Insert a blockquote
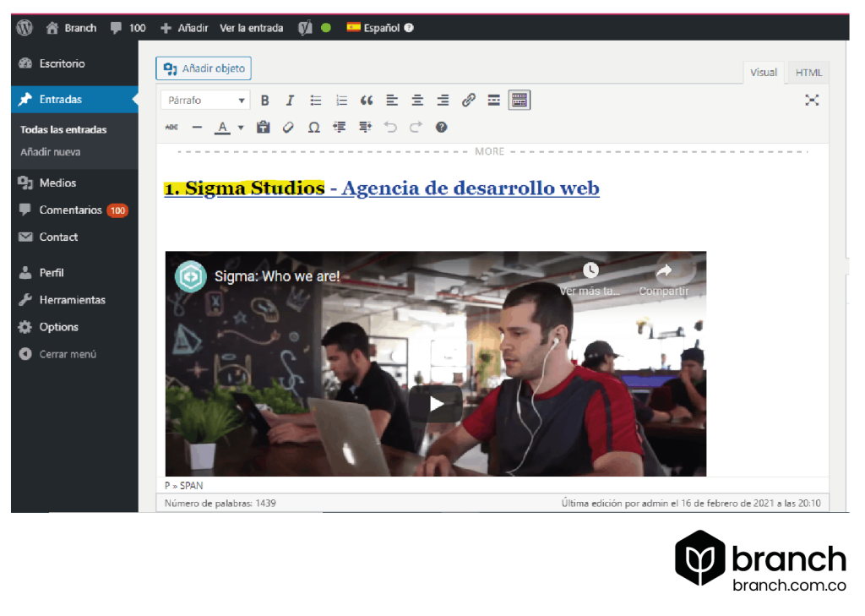This screenshot has height=616, width=865. click(367, 100)
